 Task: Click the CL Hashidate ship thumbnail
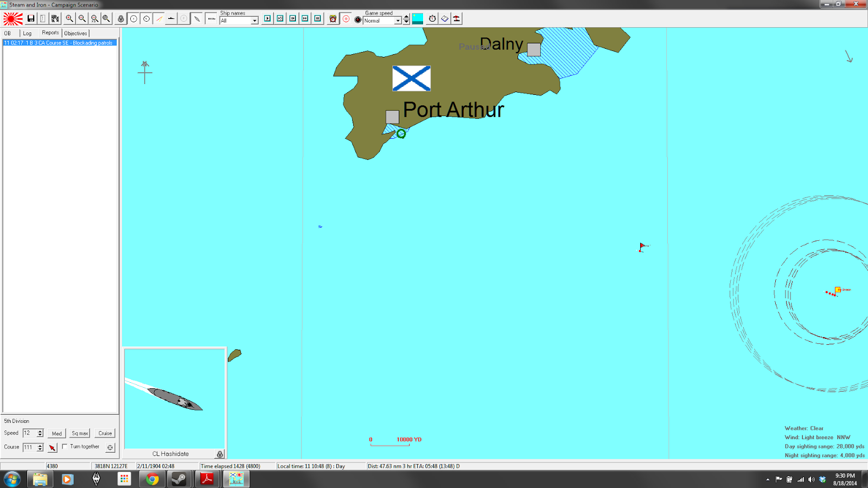tap(175, 399)
